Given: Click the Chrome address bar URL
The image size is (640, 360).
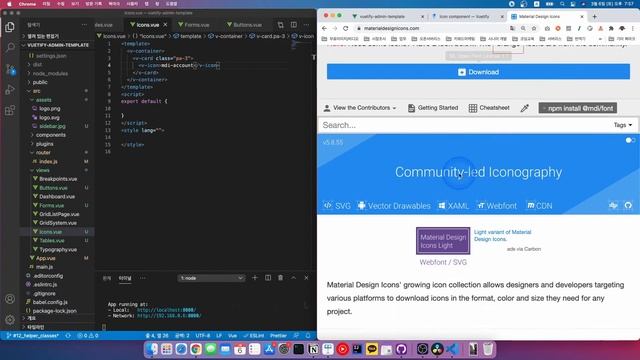Looking at the screenshot, I should 391,28.
